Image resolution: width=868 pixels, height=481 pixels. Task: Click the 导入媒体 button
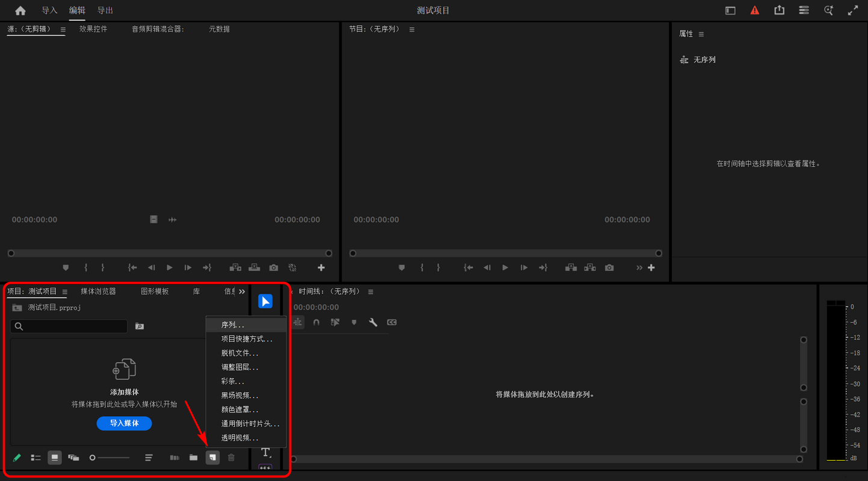point(125,423)
